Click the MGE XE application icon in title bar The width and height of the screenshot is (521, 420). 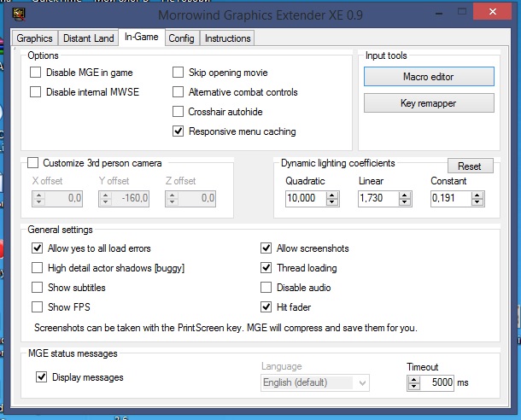tap(19, 14)
